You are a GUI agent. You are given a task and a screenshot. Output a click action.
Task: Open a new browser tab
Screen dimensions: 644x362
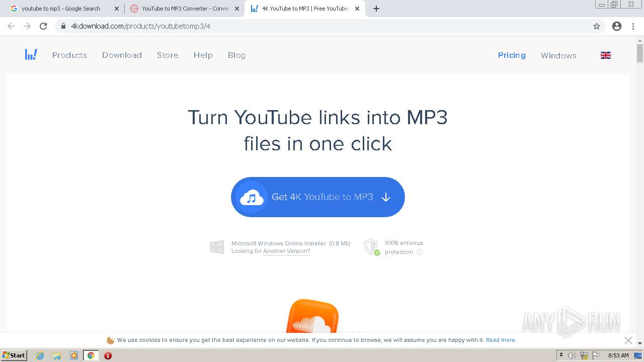coord(376,9)
